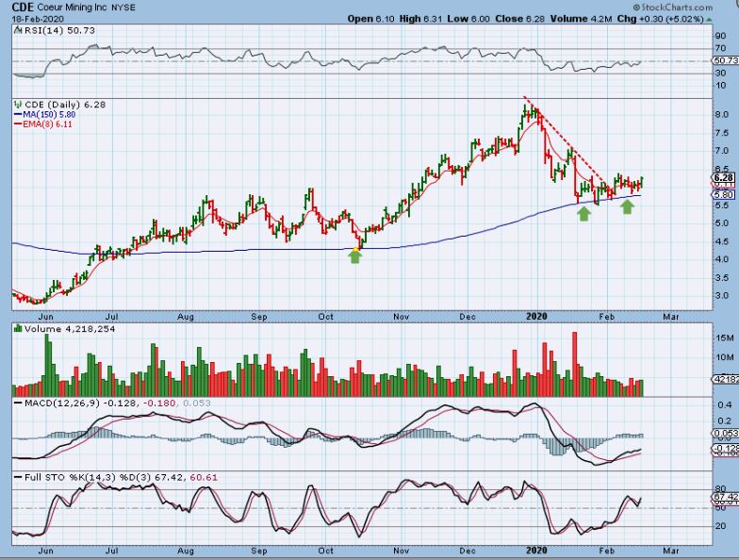The width and height of the screenshot is (739, 560).
Task: Click the 0.053 MACD histogram tag on right axis
Action: click(x=725, y=434)
